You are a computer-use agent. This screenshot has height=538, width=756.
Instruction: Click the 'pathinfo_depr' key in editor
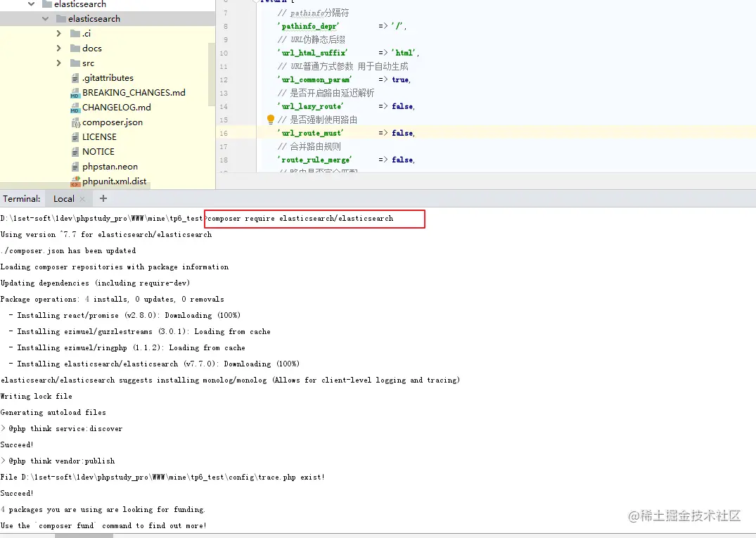308,26
